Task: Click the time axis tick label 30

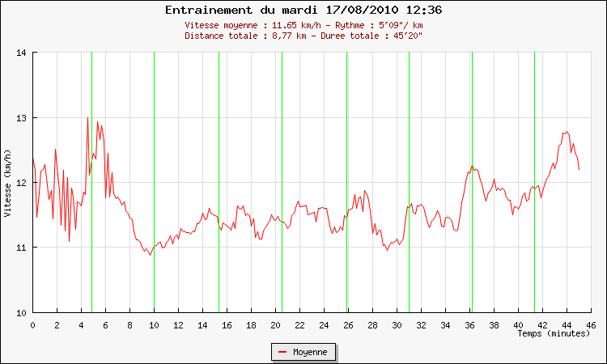Action: coord(397,325)
